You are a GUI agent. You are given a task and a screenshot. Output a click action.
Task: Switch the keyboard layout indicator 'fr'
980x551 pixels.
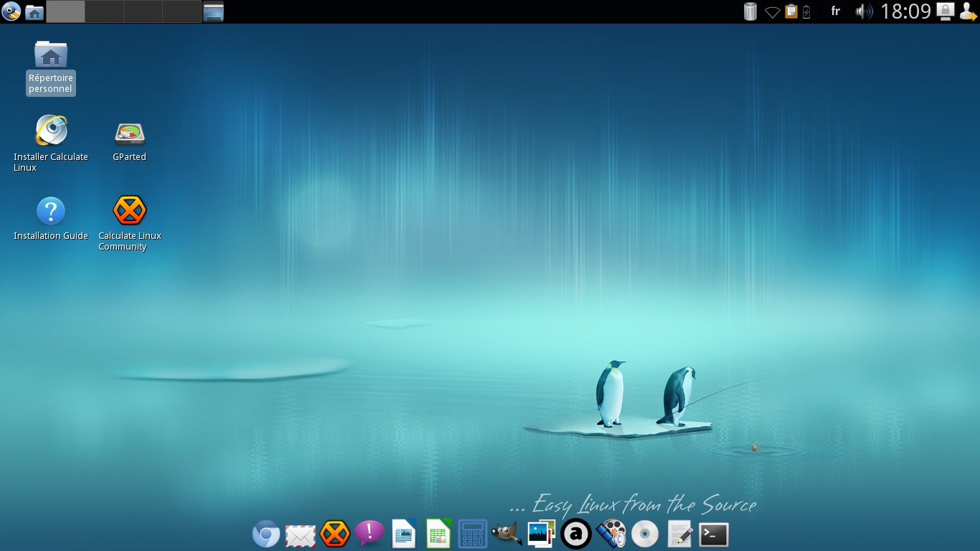(835, 11)
